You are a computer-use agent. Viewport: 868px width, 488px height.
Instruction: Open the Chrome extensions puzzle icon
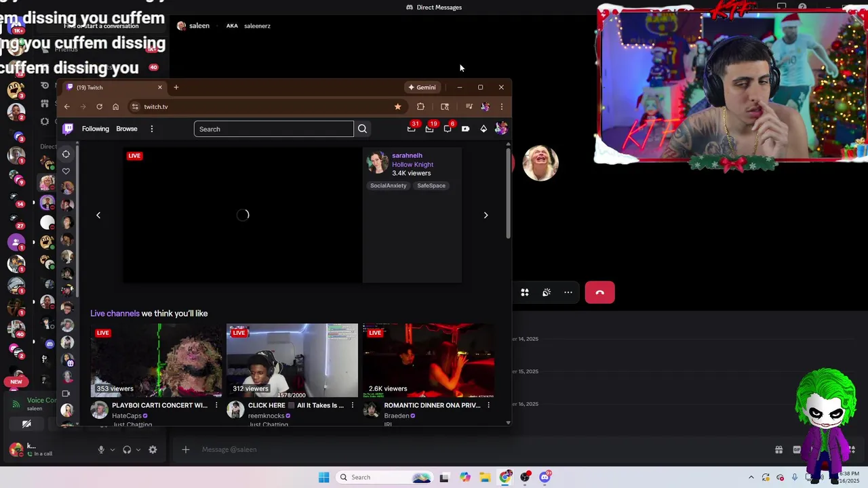(420, 106)
